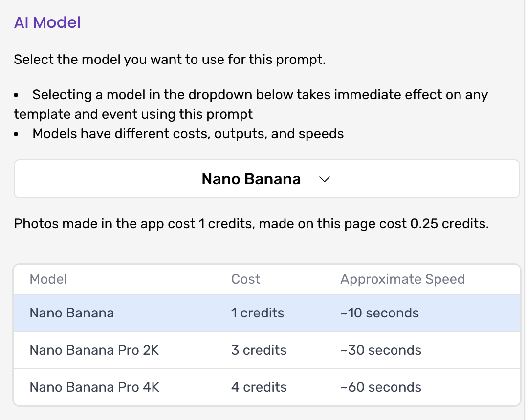Click the Cost column header
526x420 pixels.
click(x=245, y=279)
